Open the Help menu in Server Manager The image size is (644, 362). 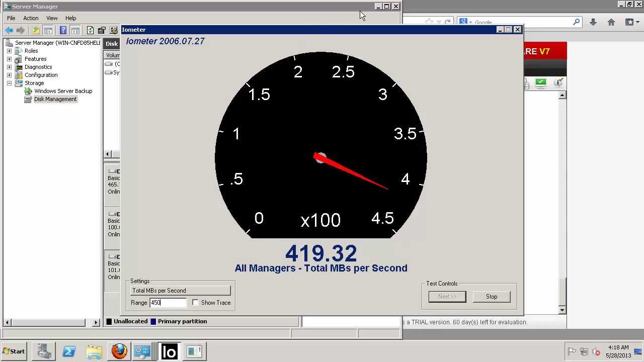tap(70, 18)
